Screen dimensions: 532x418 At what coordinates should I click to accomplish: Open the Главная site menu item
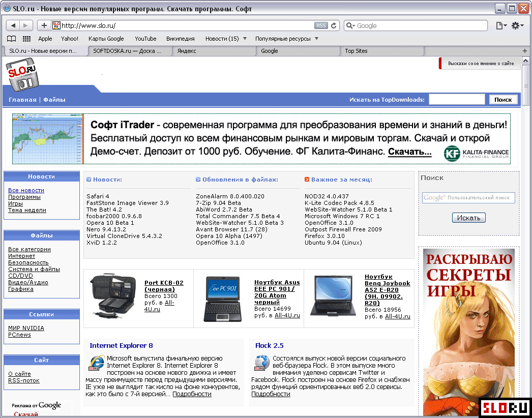tap(22, 100)
